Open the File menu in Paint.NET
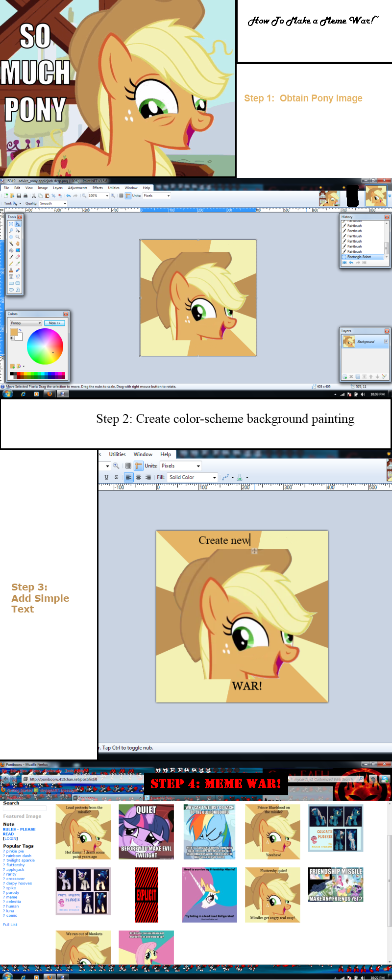The image size is (392, 980). (6, 188)
